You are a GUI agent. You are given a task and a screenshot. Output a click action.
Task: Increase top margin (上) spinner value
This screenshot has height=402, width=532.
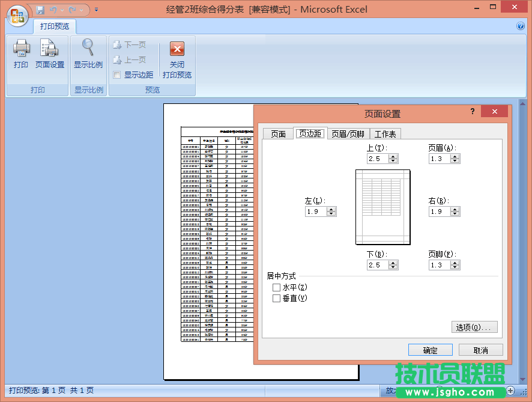click(393, 156)
